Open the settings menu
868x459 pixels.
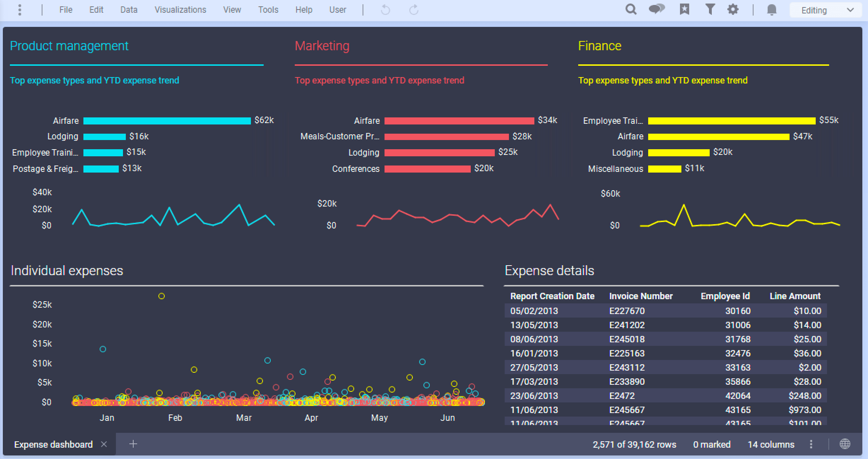(x=733, y=10)
